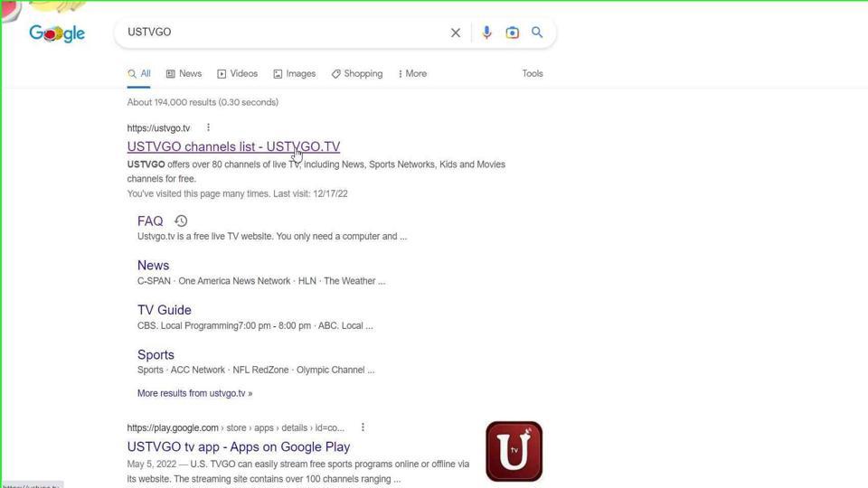Click snippet 'USTVGO offers over 80 channels'
This screenshot has height=488, width=868.
tap(316, 172)
